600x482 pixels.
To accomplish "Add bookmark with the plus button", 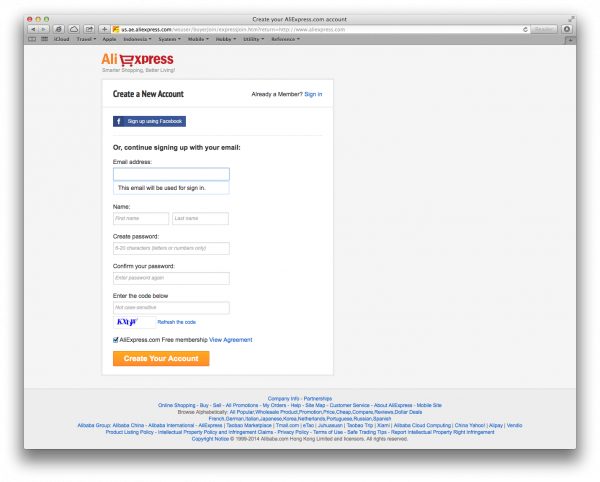I will tap(104, 29).
